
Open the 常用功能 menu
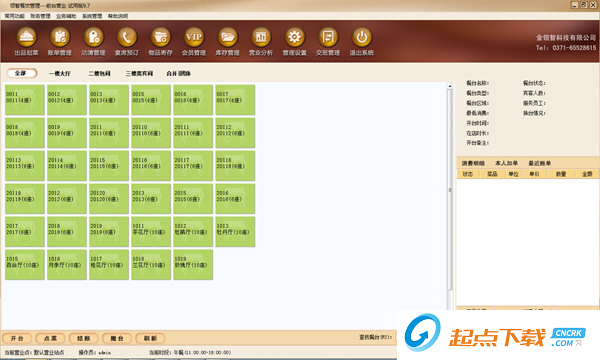15,16
